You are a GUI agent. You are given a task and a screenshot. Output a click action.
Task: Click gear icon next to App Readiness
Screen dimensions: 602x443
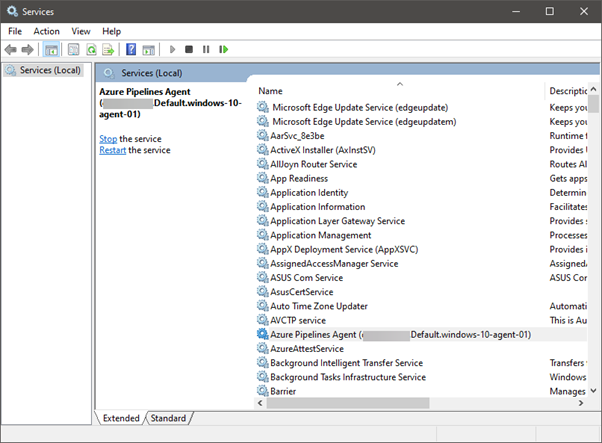coord(263,178)
